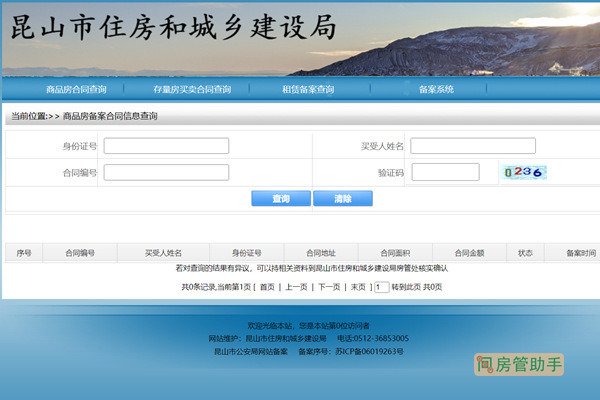Screen dimensions: 600x400
Task: Refresh the captcha image 0236
Action: (x=524, y=172)
